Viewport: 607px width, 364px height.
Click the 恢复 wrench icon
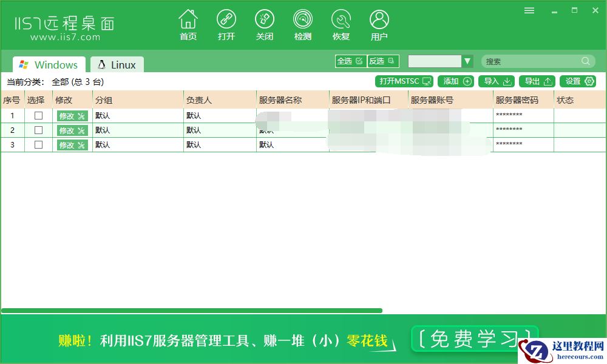(341, 20)
